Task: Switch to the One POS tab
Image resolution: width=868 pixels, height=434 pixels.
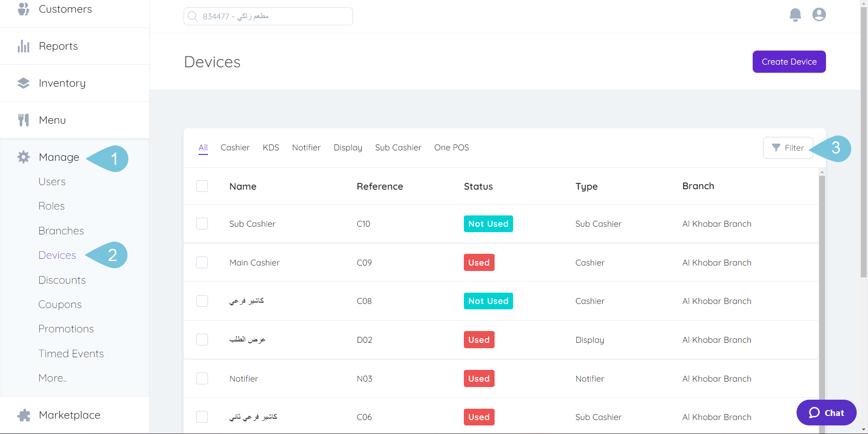Action: pos(452,148)
